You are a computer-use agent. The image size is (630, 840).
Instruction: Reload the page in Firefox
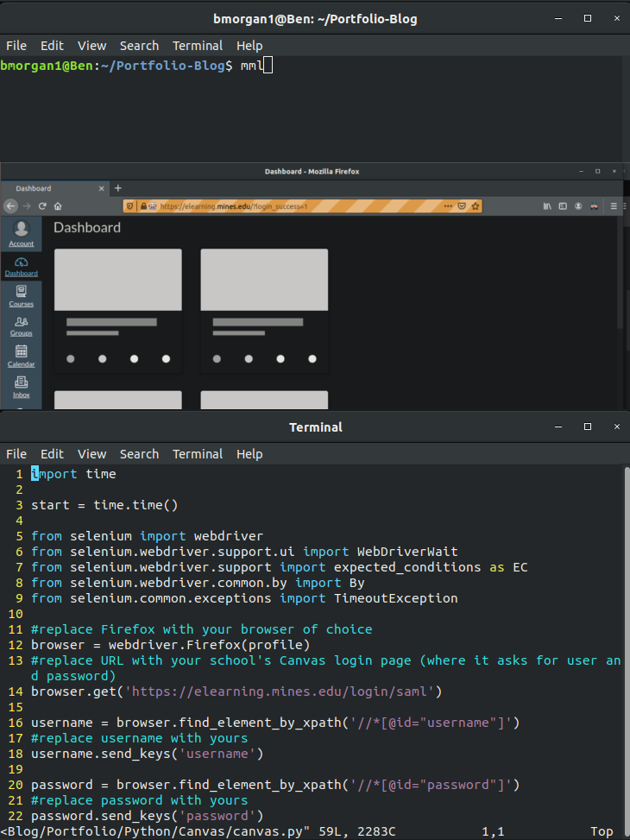click(x=42, y=205)
